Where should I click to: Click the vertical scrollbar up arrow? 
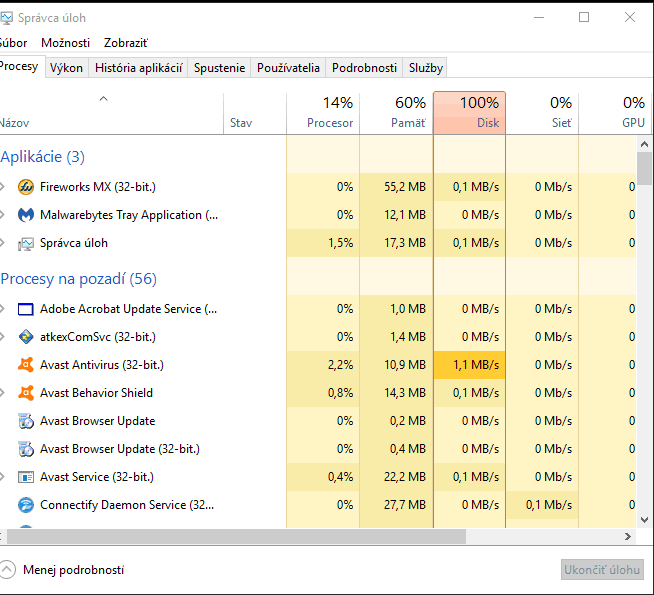coord(644,144)
